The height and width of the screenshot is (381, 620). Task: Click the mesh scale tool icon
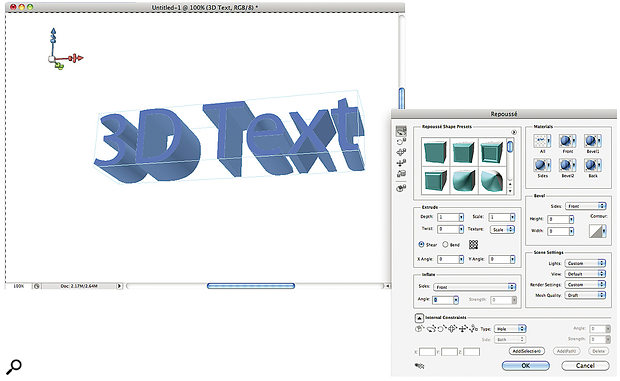(x=401, y=174)
